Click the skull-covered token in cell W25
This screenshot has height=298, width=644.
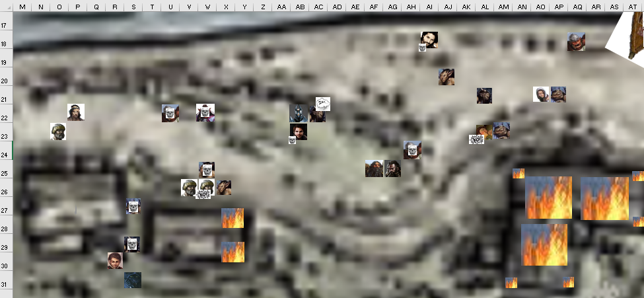click(207, 169)
